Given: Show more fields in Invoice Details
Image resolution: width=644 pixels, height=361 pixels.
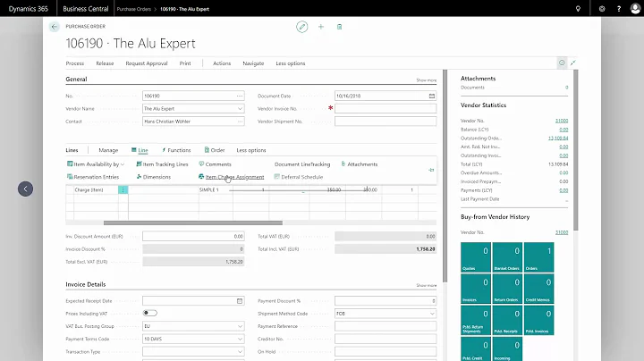Looking at the screenshot, I should point(427,286).
